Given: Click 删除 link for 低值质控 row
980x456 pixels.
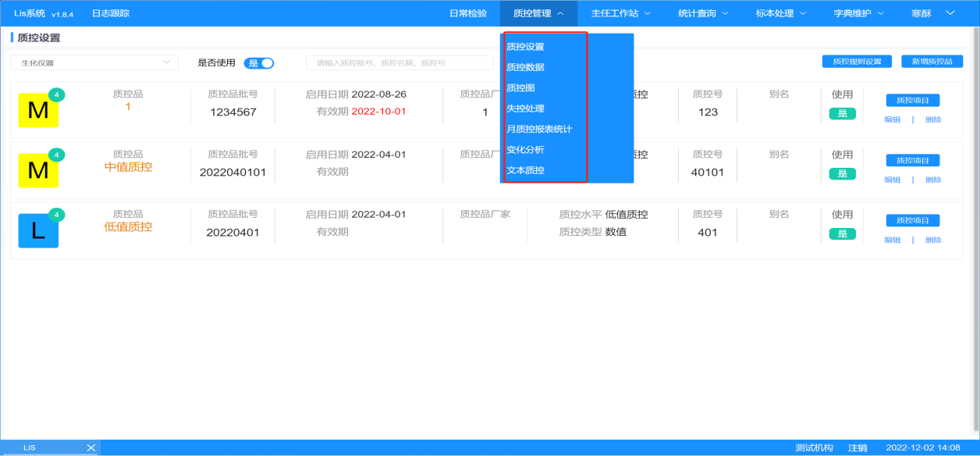Looking at the screenshot, I should (x=933, y=240).
